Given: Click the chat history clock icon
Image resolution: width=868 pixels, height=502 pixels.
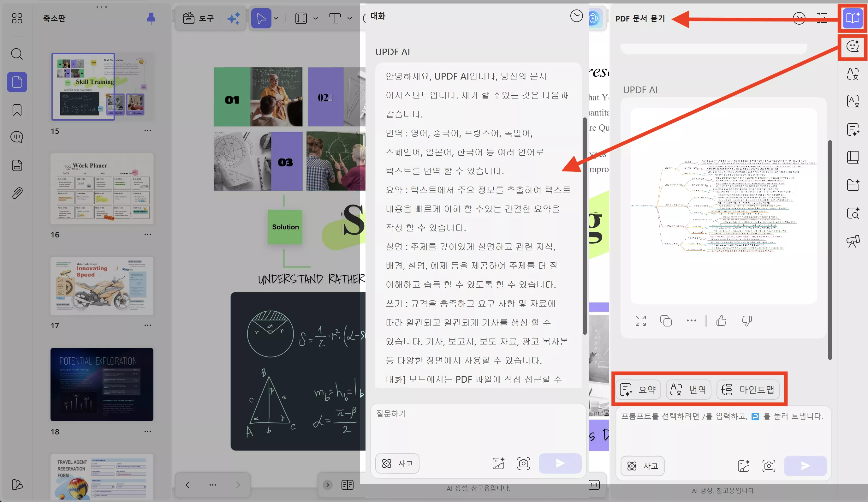Looking at the screenshot, I should click(x=576, y=16).
